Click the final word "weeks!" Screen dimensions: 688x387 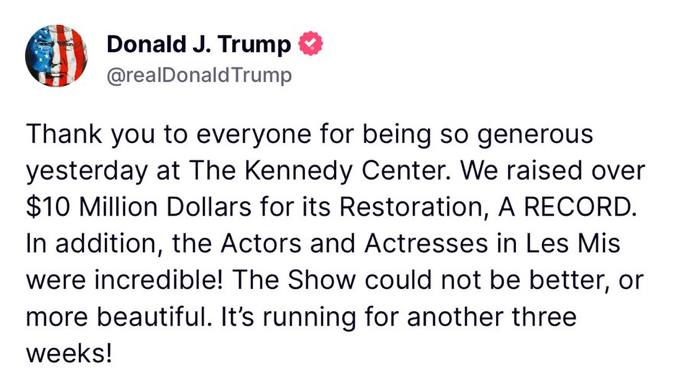coord(69,353)
